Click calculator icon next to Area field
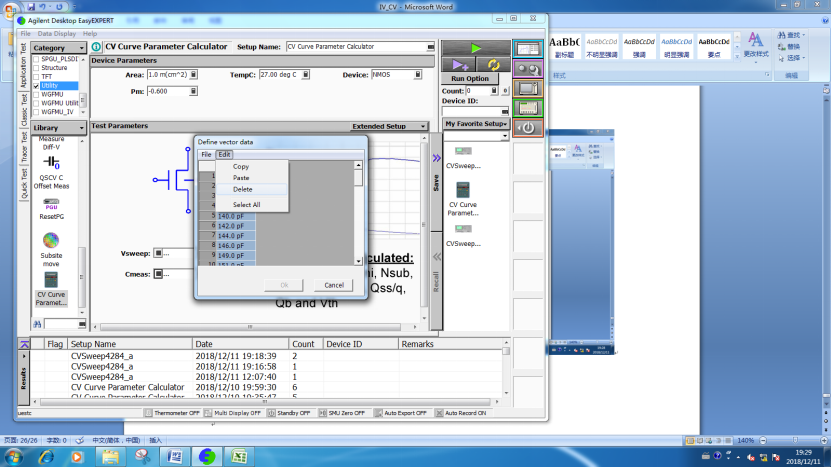The height and width of the screenshot is (468, 831). click(194, 75)
